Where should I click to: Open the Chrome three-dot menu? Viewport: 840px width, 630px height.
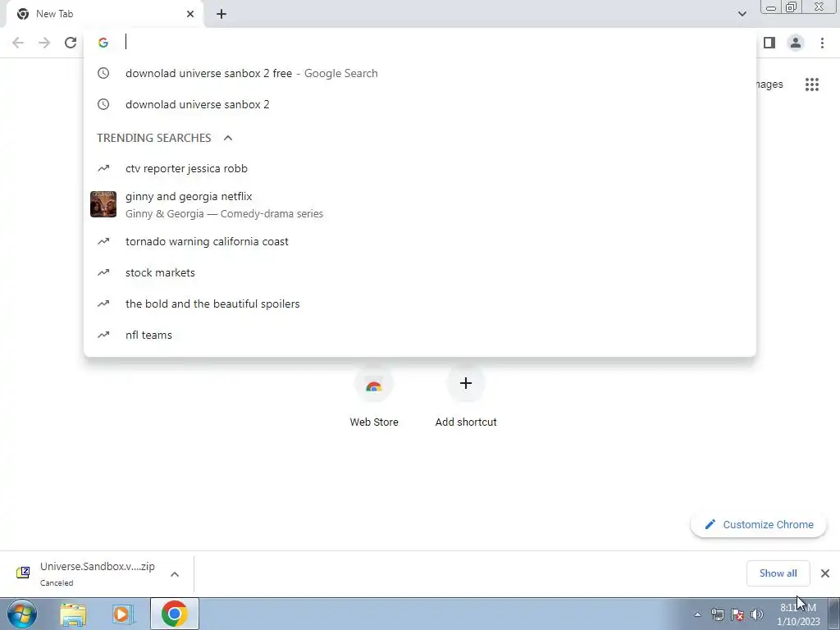pos(822,43)
